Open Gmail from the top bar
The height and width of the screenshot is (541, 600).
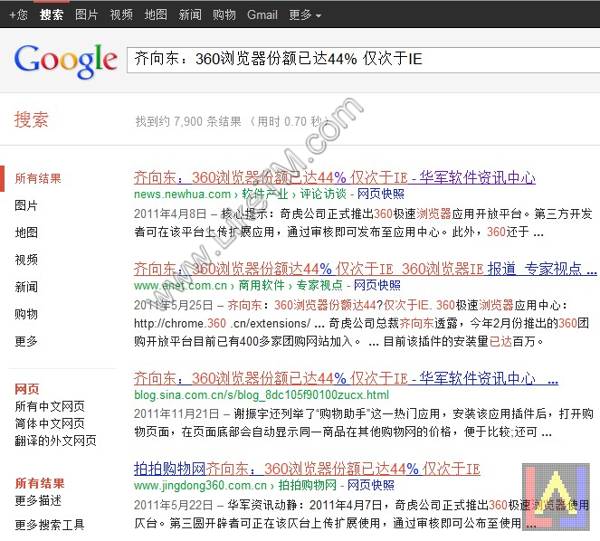[x=262, y=15]
